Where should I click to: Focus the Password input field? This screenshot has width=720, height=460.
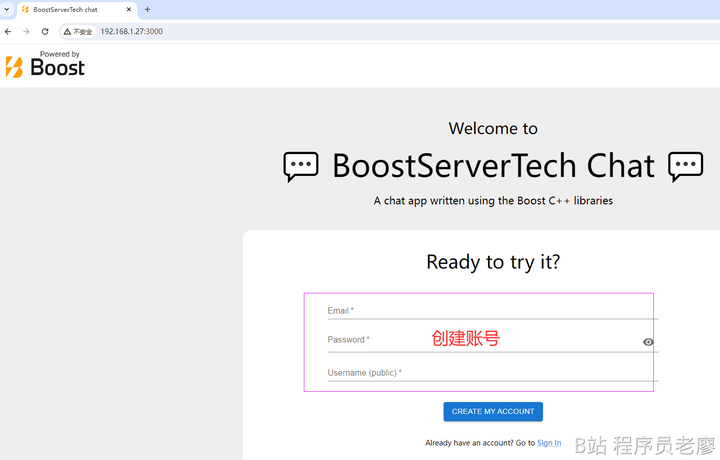493,340
